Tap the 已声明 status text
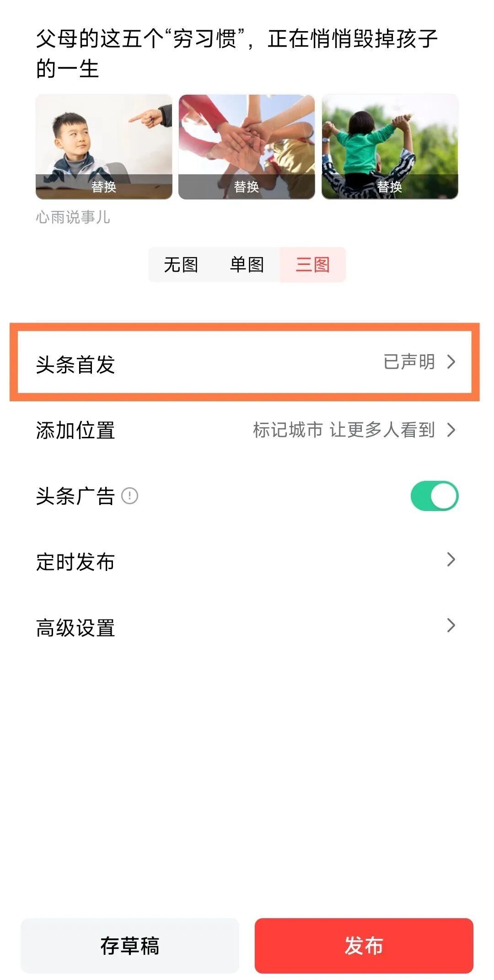Image resolution: width=494 pixels, height=980 pixels. [x=409, y=362]
